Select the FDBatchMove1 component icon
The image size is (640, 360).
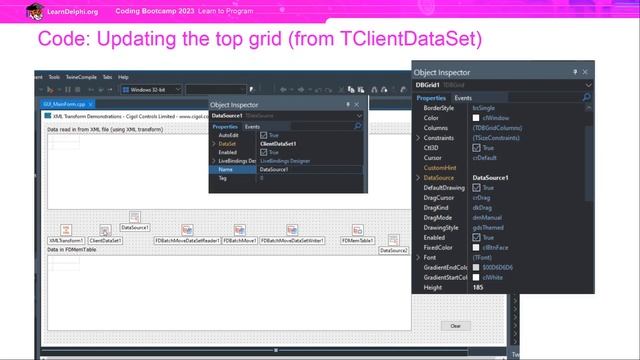click(x=240, y=230)
